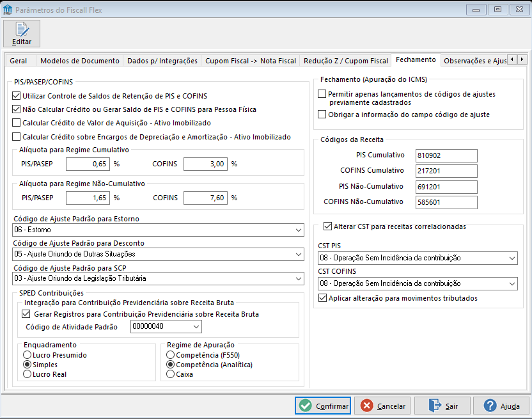
Task: Open the Redução Z / Cupom Fiscal tab
Action: (346, 61)
